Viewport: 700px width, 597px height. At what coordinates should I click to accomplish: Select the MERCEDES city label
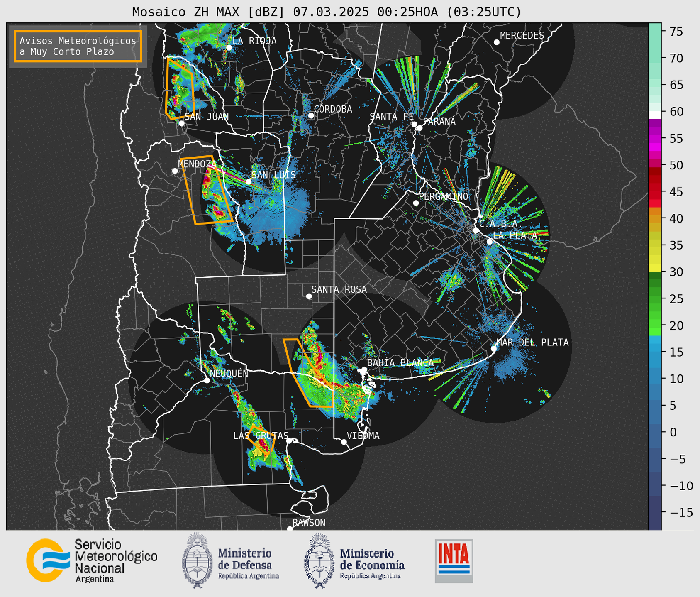(x=522, y=36)
